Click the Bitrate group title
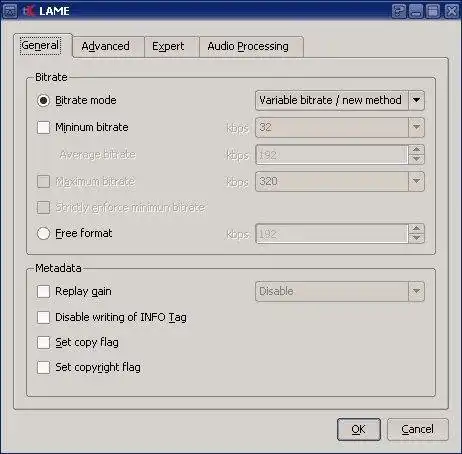This screenshot has height=454, width=462. tap(51, 77)
